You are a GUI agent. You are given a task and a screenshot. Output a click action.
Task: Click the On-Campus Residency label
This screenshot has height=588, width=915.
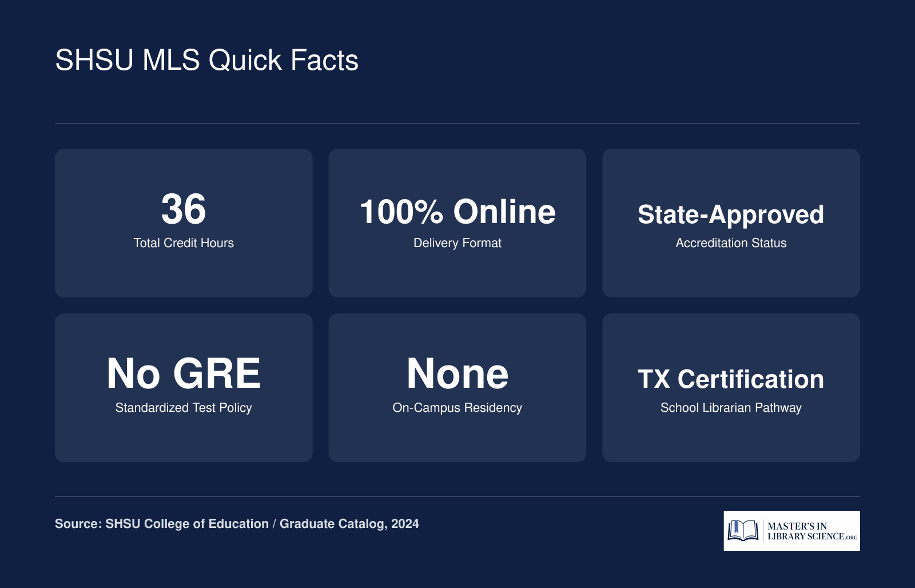pyautogui.click(x=457, y=408)
